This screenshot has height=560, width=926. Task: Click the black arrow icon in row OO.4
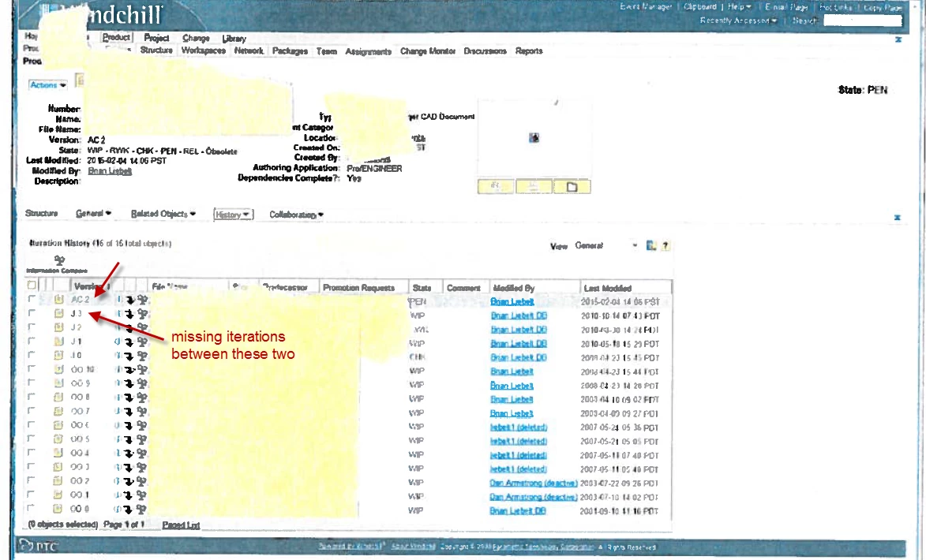click(x=129, y=454)
